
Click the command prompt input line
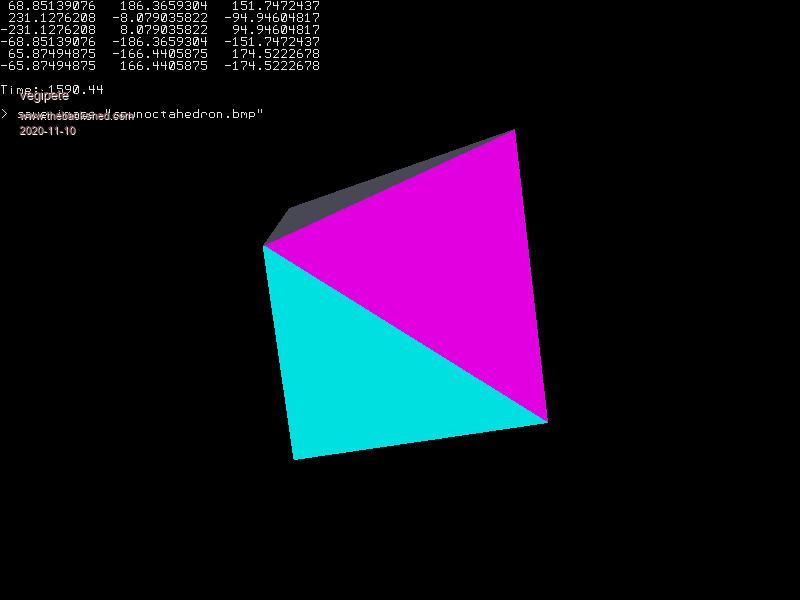140,115
